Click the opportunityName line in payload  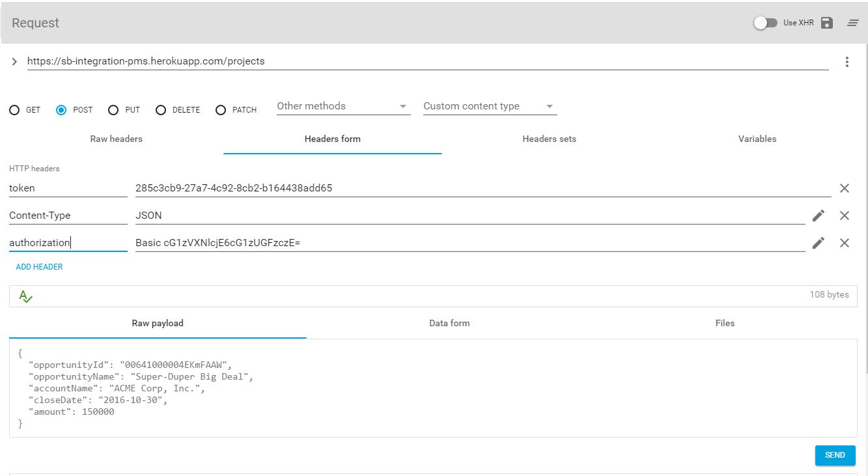pyautogui.click(x=141, y=376)
